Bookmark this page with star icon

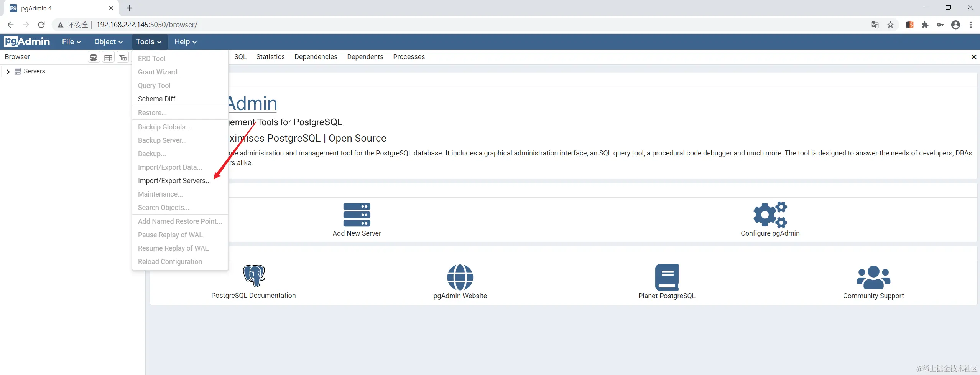[890, 25]
